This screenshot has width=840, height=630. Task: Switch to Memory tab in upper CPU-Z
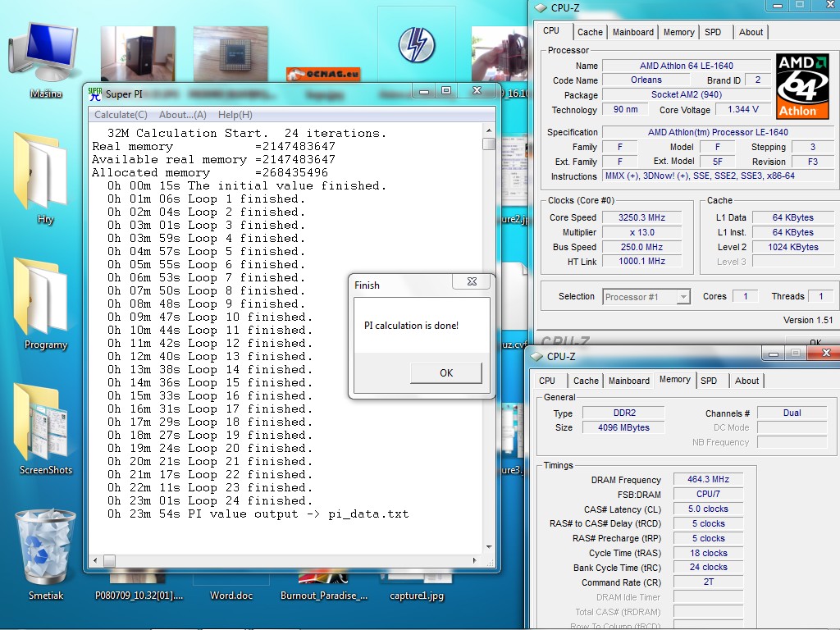678,32
